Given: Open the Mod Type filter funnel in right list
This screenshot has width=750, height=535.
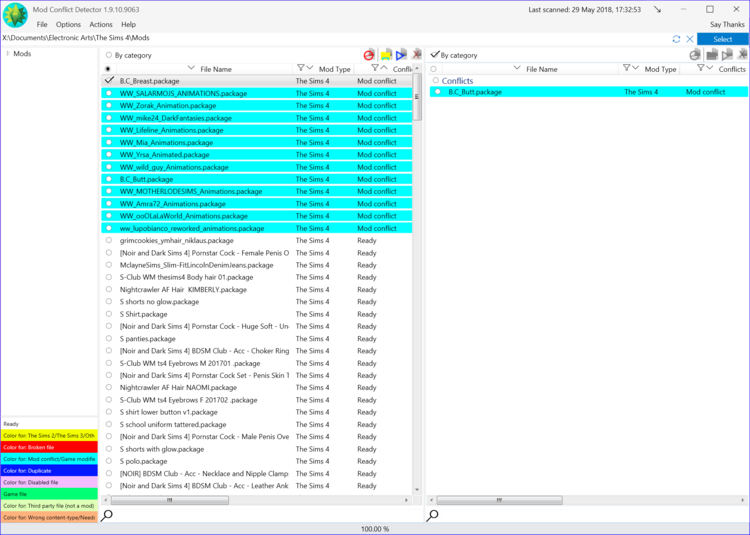Looking at the screenshot, I should point(626,68).
